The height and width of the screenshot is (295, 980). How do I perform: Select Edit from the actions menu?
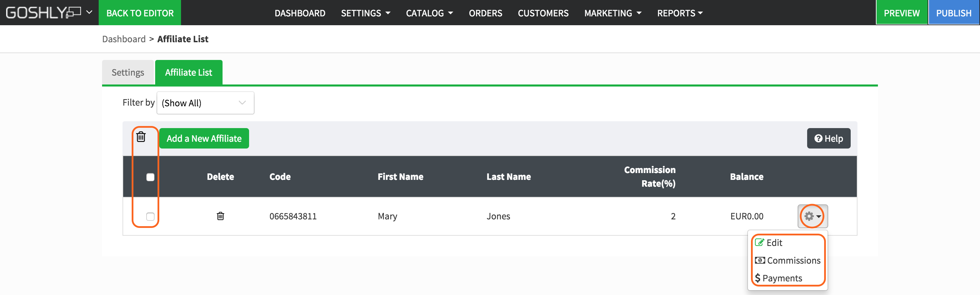[x=773, y=243]
